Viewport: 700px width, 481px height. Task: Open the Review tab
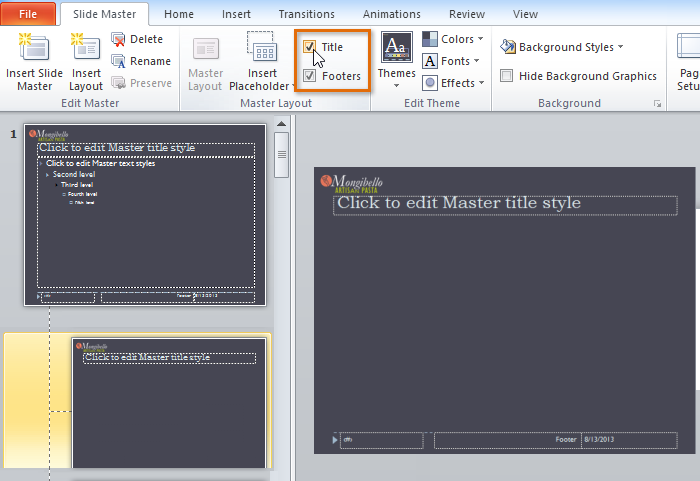tap(467, 14)
